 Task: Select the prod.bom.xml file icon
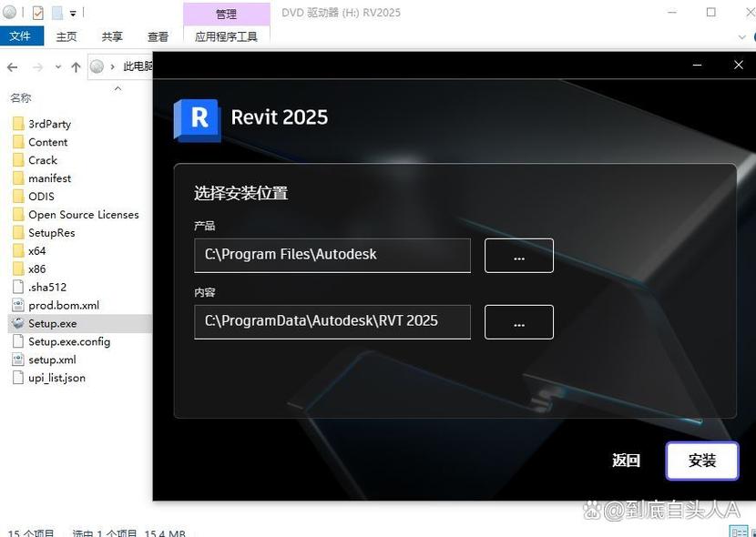18,306
